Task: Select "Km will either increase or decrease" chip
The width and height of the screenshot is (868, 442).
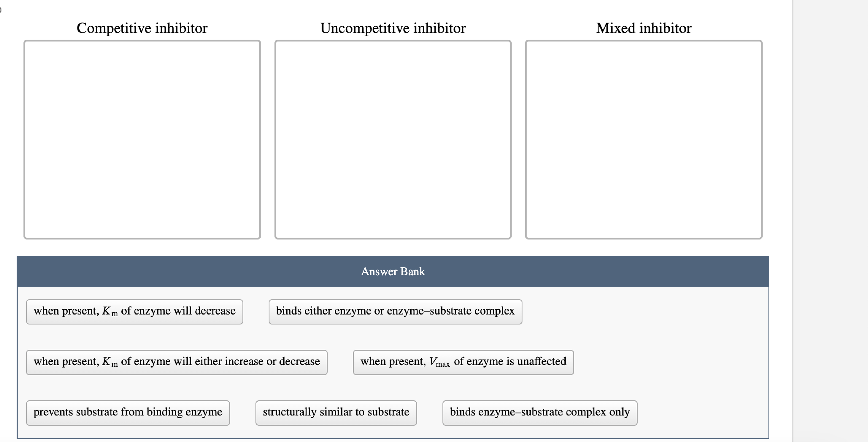Action: [176, 362]
